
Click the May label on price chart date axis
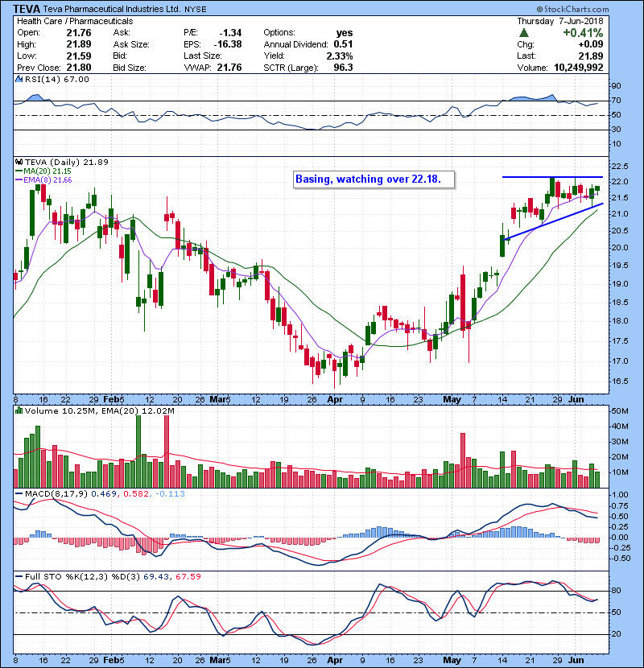[x=452, y=400]
